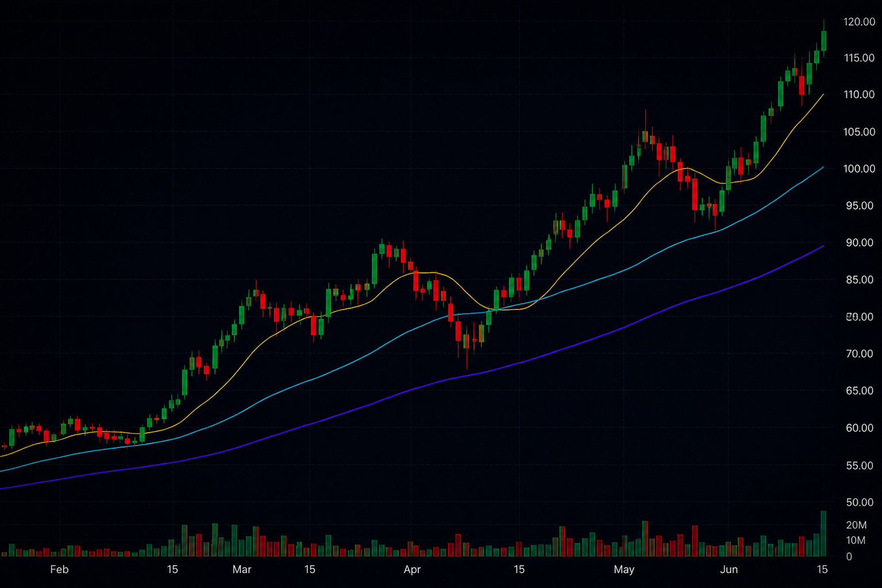
Task: Click the 110.00 price level label
Action: pyautogui.click(x=859, y=95)
